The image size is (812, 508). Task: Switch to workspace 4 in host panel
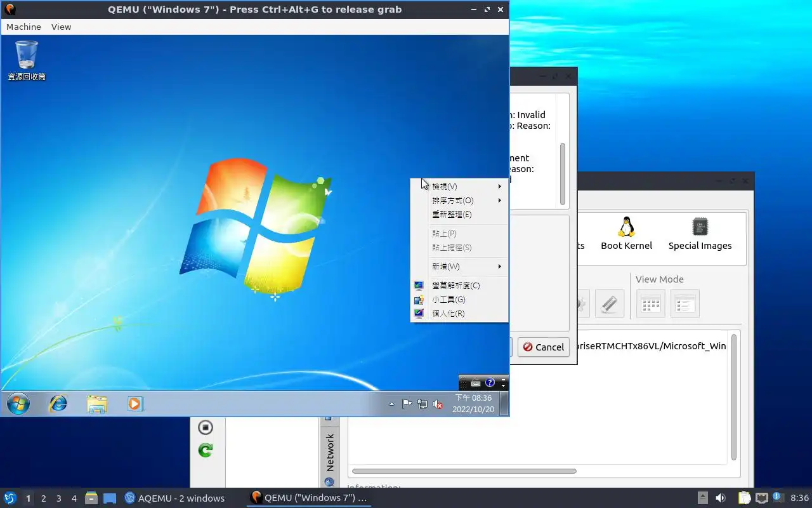point(74,498)
